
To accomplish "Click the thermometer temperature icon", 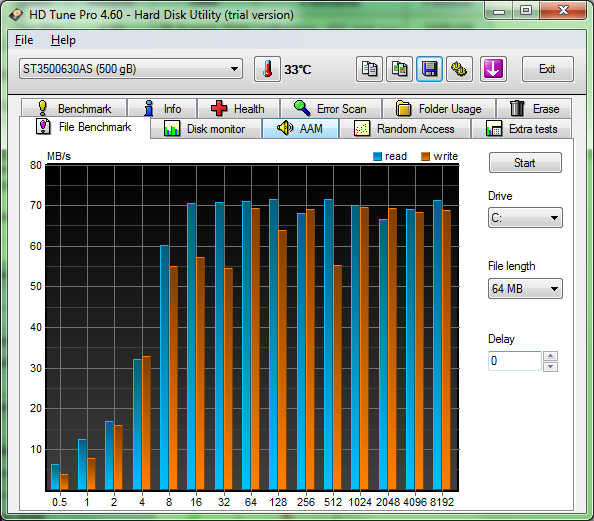I will coord(267,69).
